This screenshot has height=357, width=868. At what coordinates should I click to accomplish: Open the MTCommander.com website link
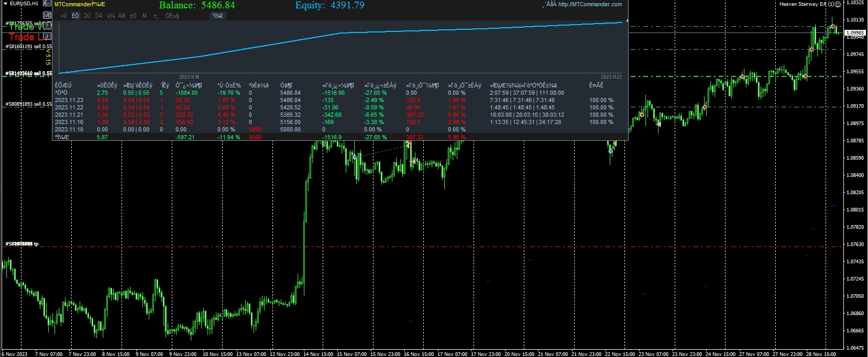(590, 5)
